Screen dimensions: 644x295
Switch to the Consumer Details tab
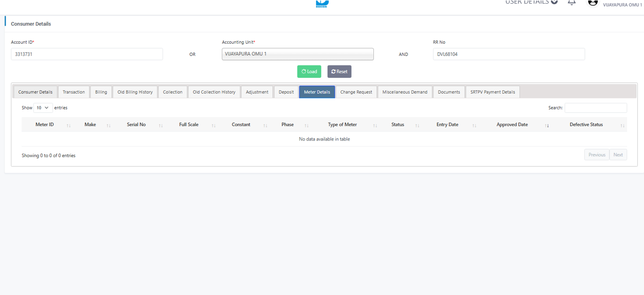coord(35,92)
